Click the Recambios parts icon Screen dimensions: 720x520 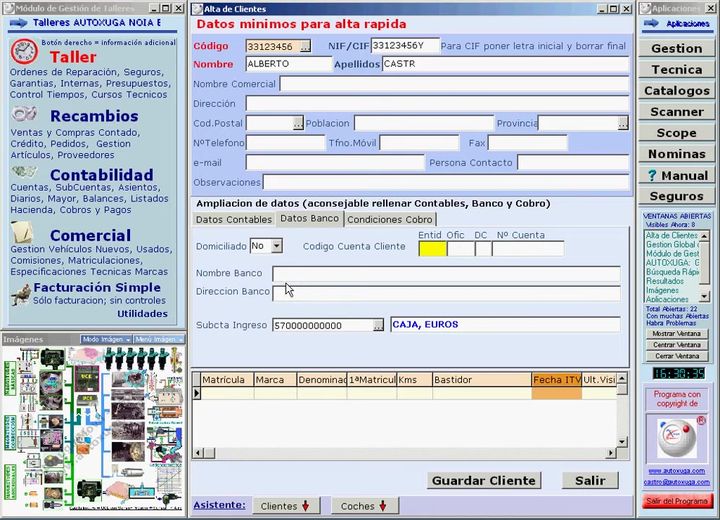click(x=24, y=113)
